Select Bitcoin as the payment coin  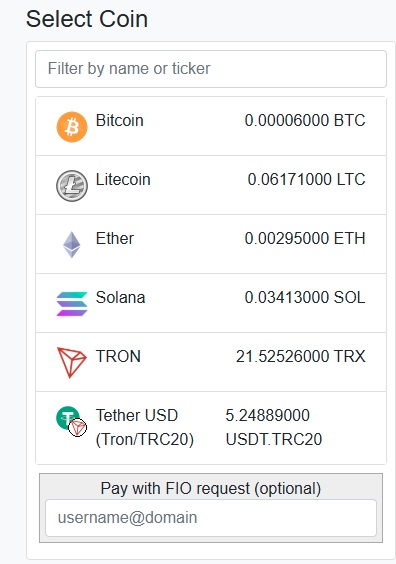(x=211, y=126)
